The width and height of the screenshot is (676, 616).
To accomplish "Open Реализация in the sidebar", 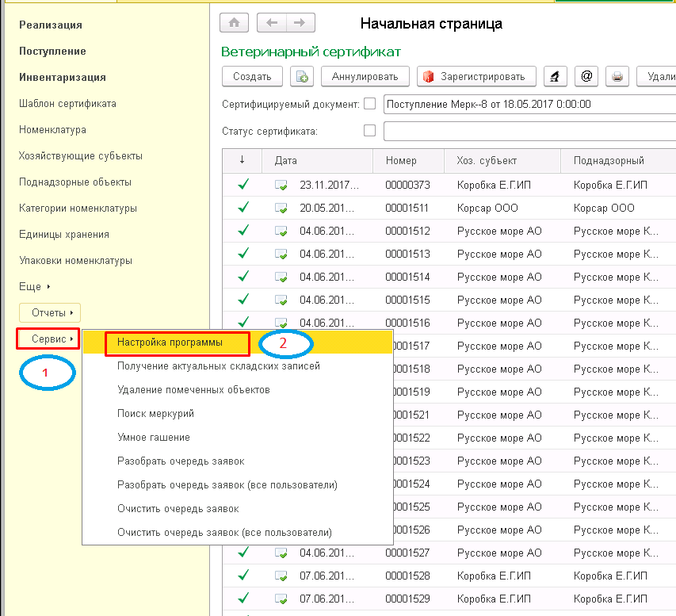I will [51, 25].
